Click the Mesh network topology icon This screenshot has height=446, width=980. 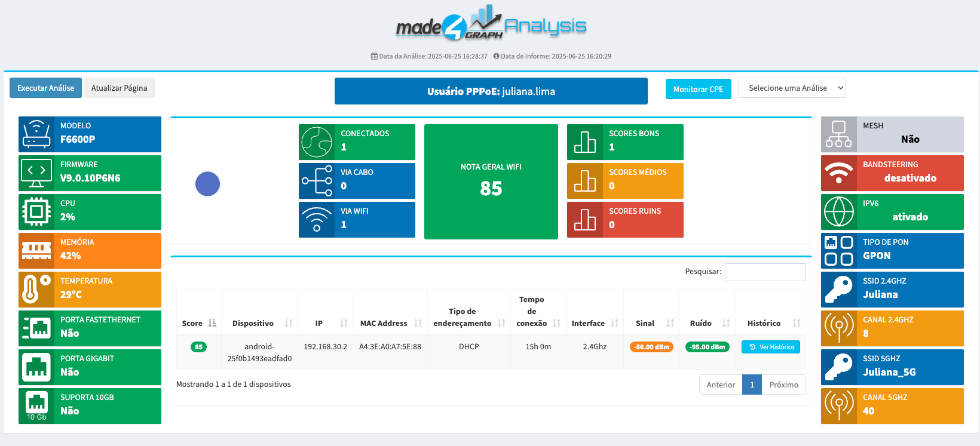(839, 134)
